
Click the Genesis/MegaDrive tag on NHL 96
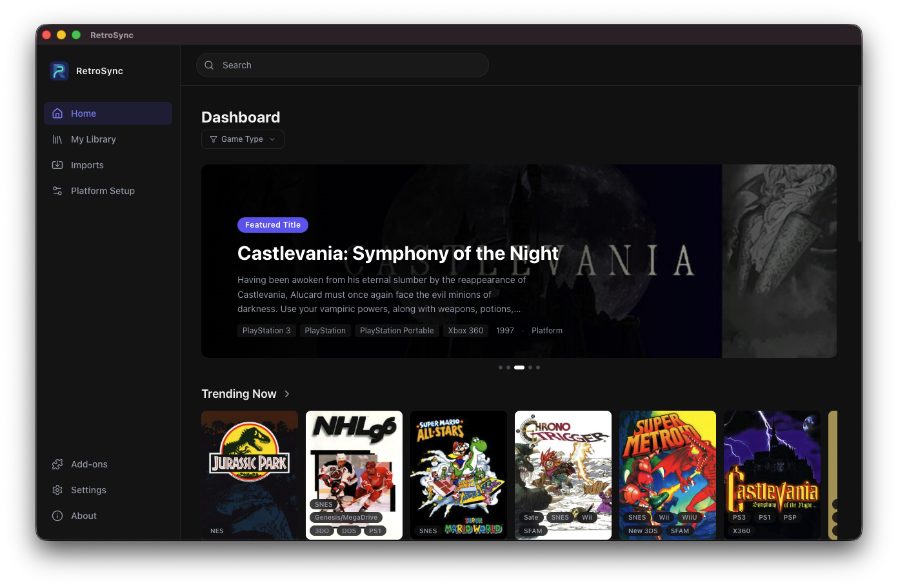tap(346, 518)
